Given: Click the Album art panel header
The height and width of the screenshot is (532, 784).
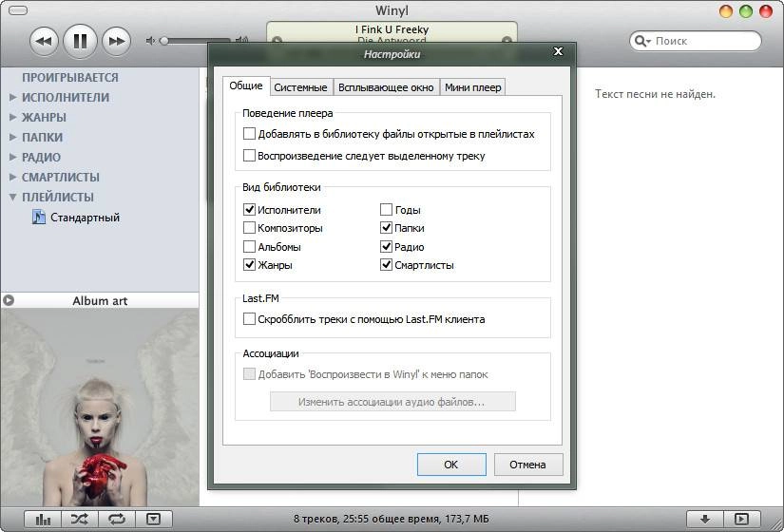Looking at the screenshot, I should coord(100,300).
